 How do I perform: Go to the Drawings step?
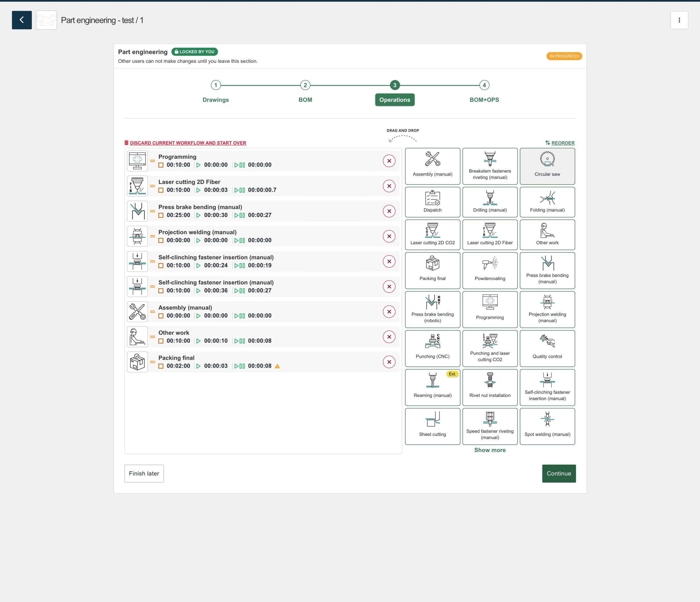pyautogui.click(x=216, y=100)
